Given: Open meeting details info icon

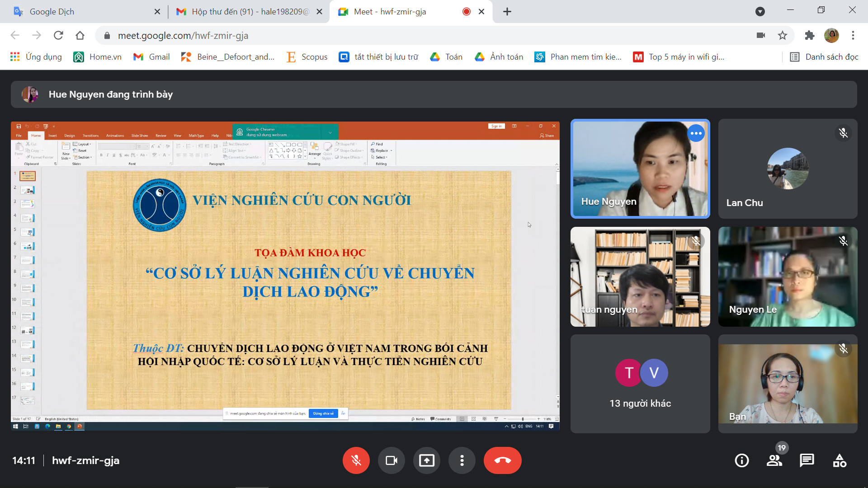Looking at the screenshot, I should pyautogui.click(x=741, y=460).
